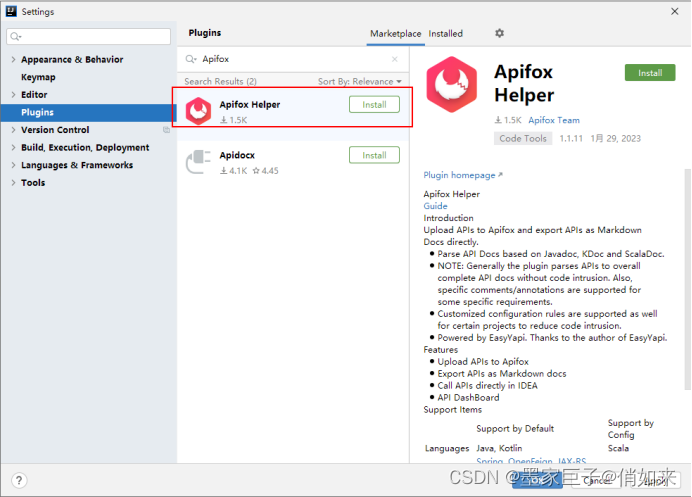The image size is (692, 497).
Task: Click the Search Results (2) label
Action: (220, 82)
